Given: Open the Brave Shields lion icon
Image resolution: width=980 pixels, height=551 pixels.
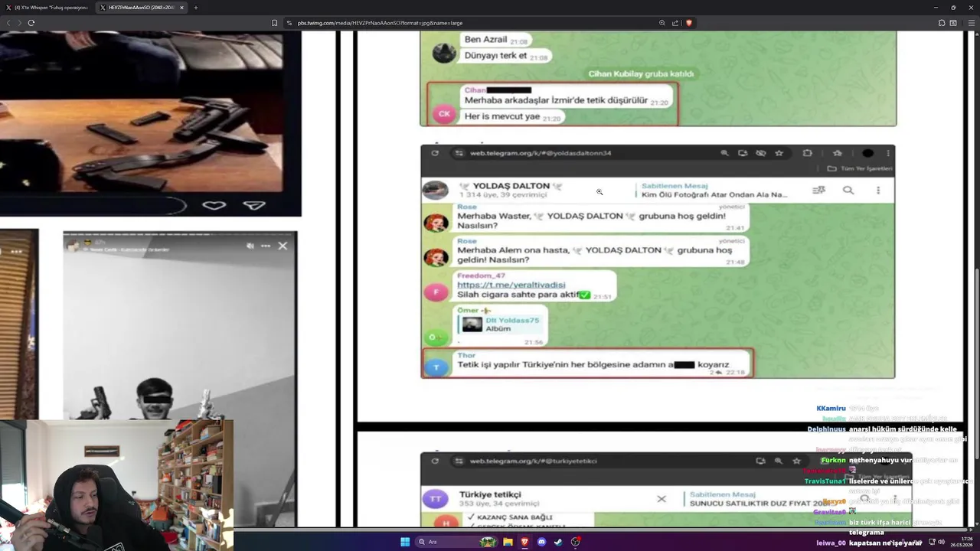Looking at the screenshot, I should [x=688, y=23].
